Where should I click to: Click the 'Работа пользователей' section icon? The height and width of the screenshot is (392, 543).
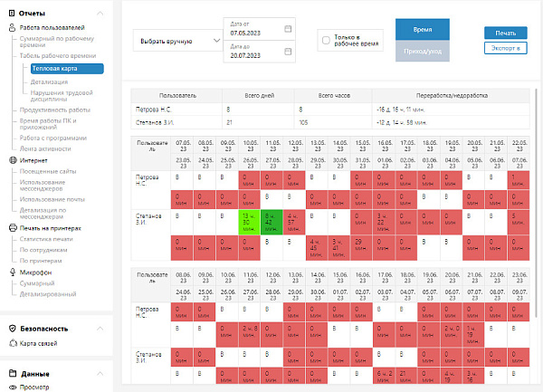tap(13, 29)
